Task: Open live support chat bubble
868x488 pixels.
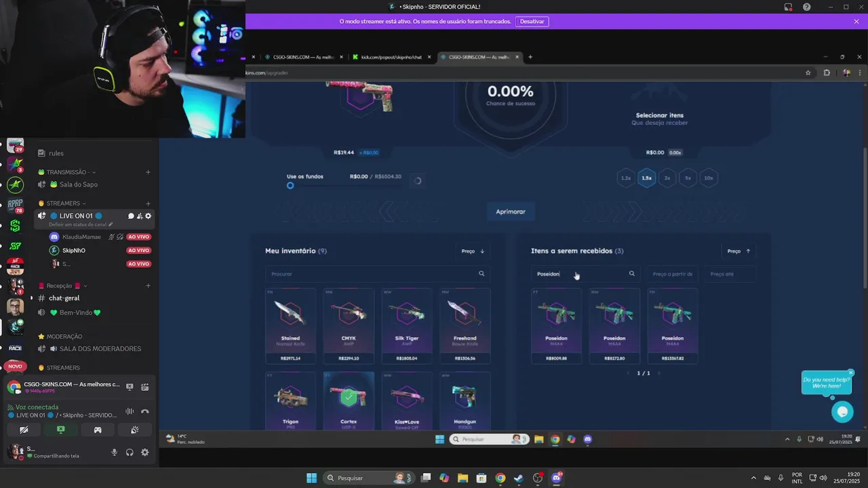Action: tap(842, 411)
